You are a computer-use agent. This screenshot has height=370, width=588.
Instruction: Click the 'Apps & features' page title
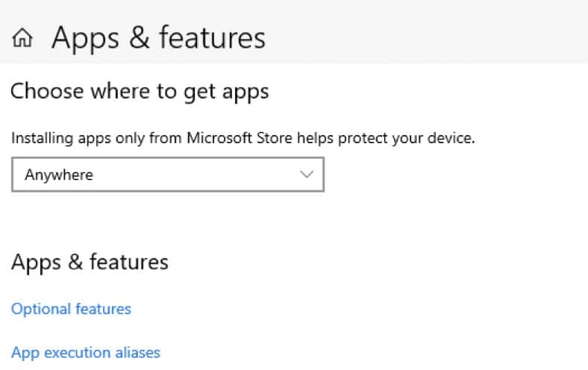click(x=159, y=38)
